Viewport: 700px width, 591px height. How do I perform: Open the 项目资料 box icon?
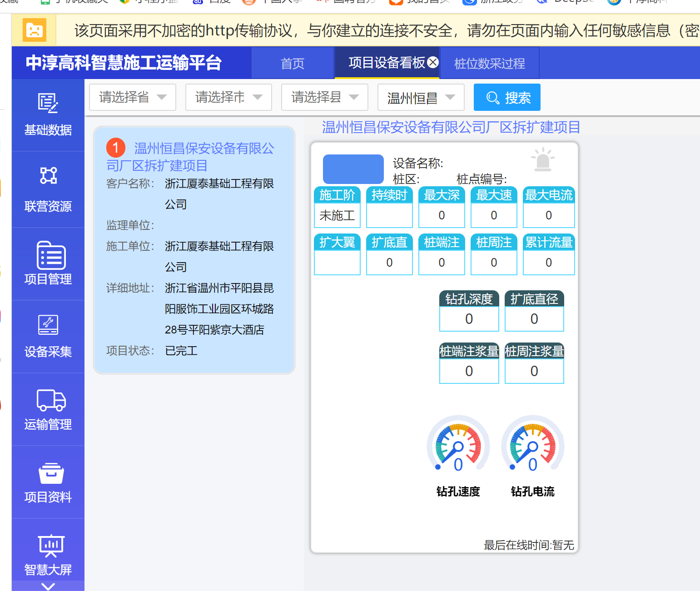point(51,473)
